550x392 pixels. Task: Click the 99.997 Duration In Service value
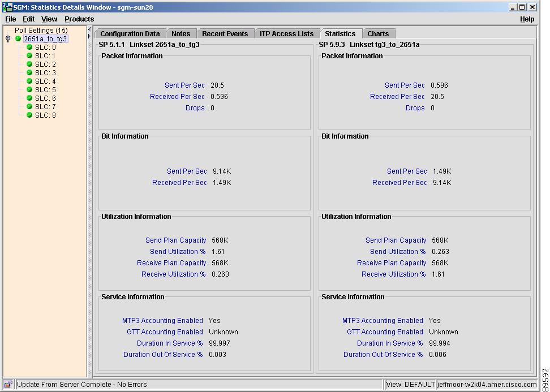tap(220, 343)
